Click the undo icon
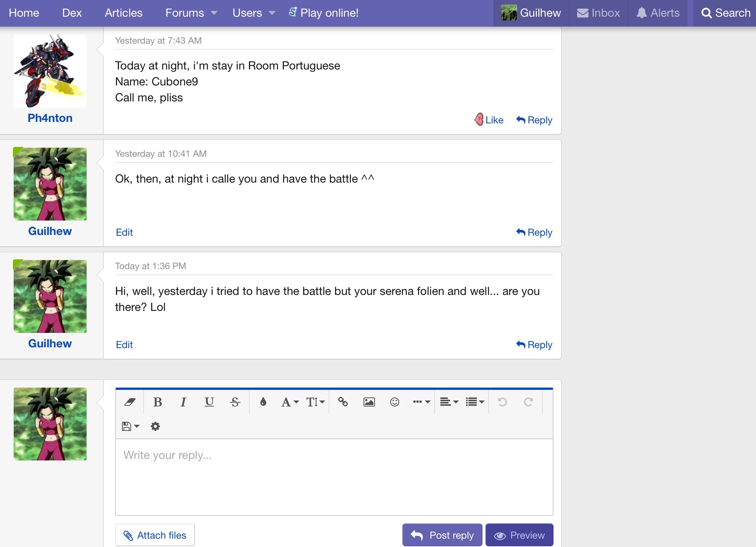This screenshot has width=756, height=547. [502, 402]
